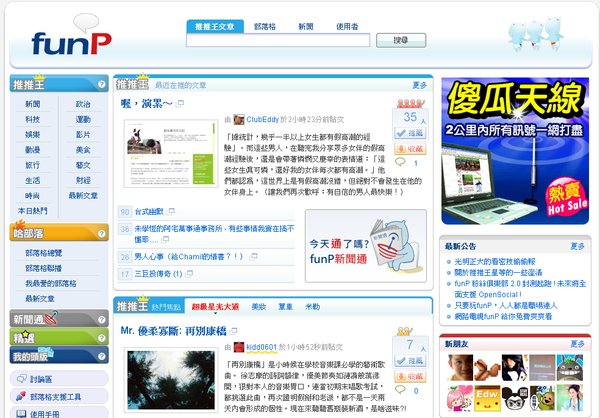Switch to 超級星光大道 hot topic tab
The image size is (600, 418).
tap(215, 307)
